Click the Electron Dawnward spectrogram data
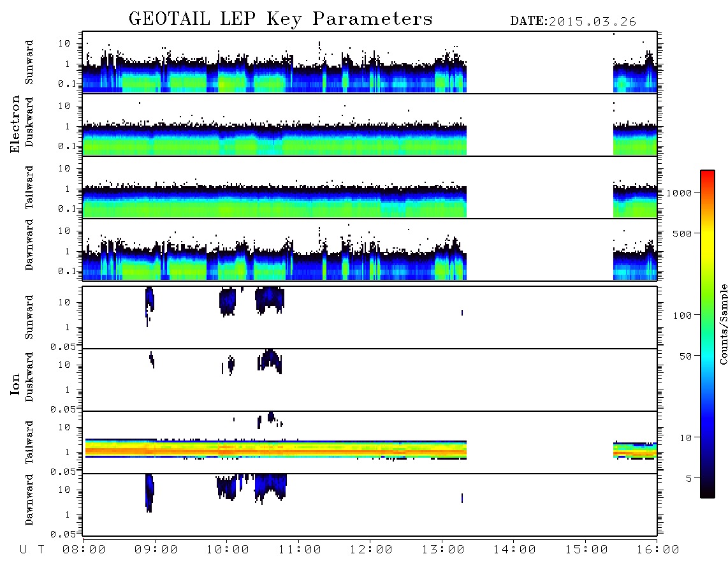 click(x=274, y=263)
